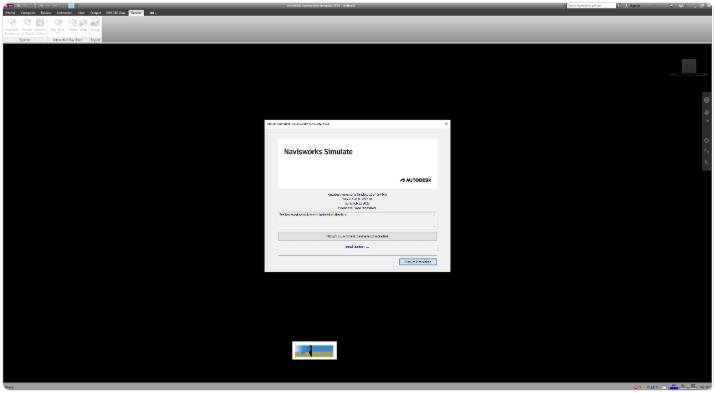The height and width of the screenshot is (393, 716).
Task: Click the Stop ray trace icon
Action: pos(83,26)
